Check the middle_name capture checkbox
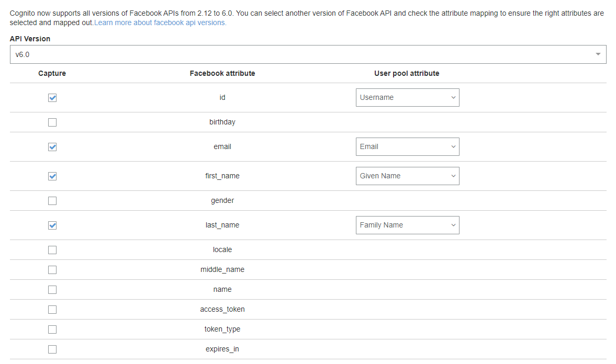Screen dimensions: 616x364 point(52,270)
